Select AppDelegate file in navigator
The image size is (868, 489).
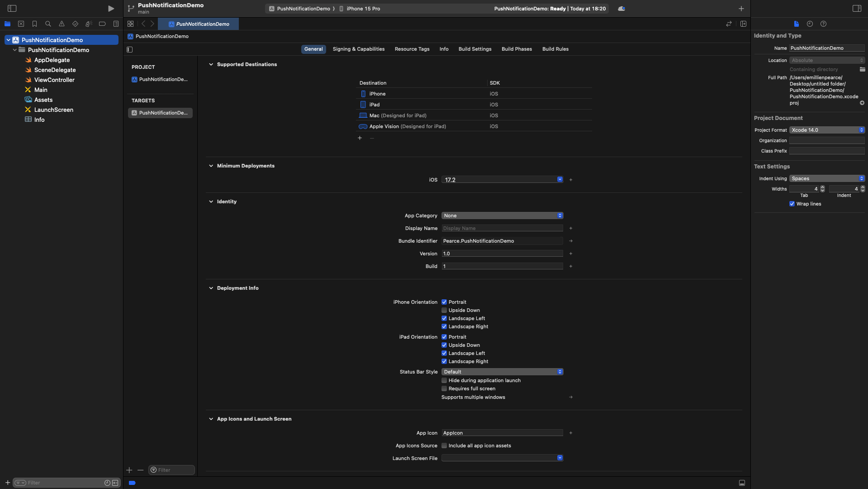pyautogui.click(x=52, y=60)
